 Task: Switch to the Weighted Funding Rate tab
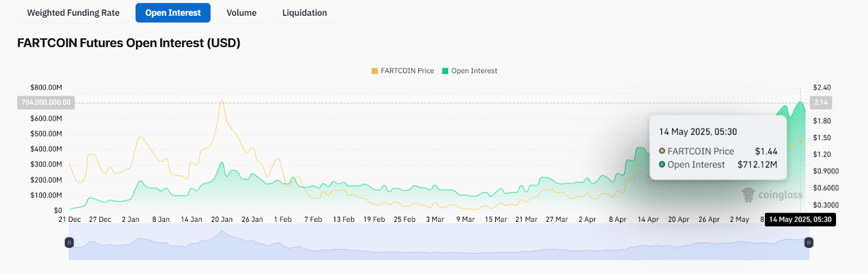tap(73, 12)
